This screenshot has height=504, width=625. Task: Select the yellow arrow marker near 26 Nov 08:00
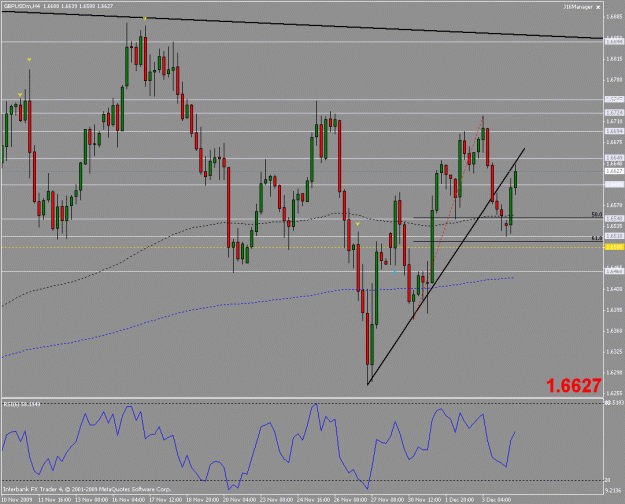[358, 224]
